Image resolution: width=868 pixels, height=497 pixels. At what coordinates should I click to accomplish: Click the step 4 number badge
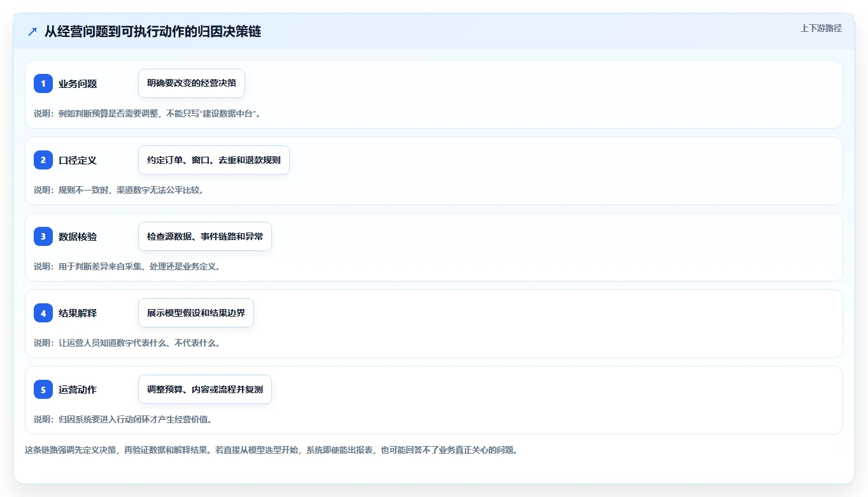pyautogui.click(x=43, y=313)
